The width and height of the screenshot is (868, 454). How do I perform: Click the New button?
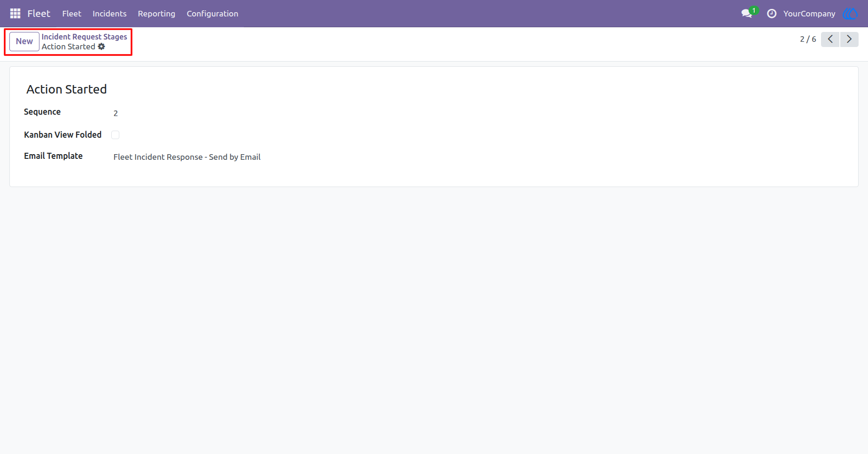(x=24, y=41)
